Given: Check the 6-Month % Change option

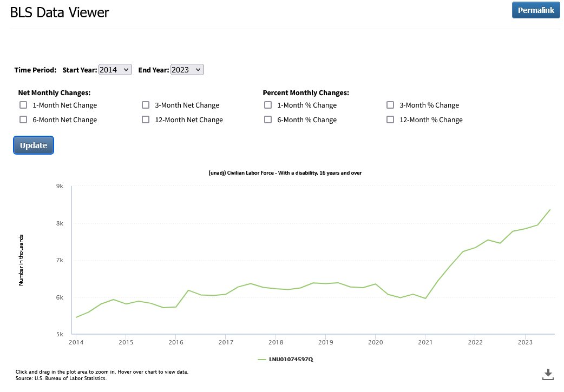Looking at the screenshot, I should coord(268,119).
